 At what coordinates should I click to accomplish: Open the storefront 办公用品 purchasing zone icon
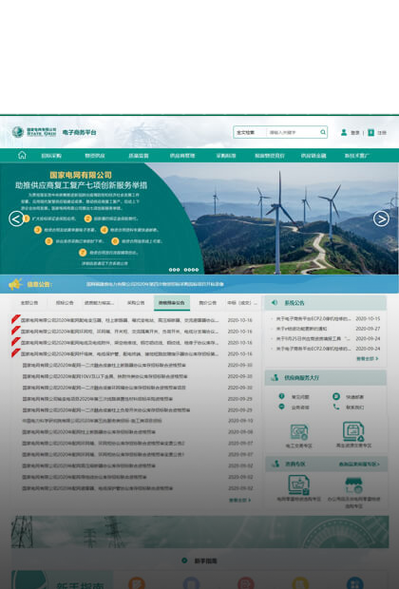(x=354, y=485)
